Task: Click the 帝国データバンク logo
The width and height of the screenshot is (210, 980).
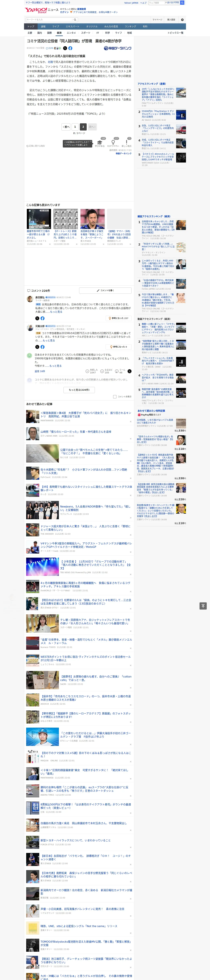Action: pyautogui.click(x=117, y=48)
